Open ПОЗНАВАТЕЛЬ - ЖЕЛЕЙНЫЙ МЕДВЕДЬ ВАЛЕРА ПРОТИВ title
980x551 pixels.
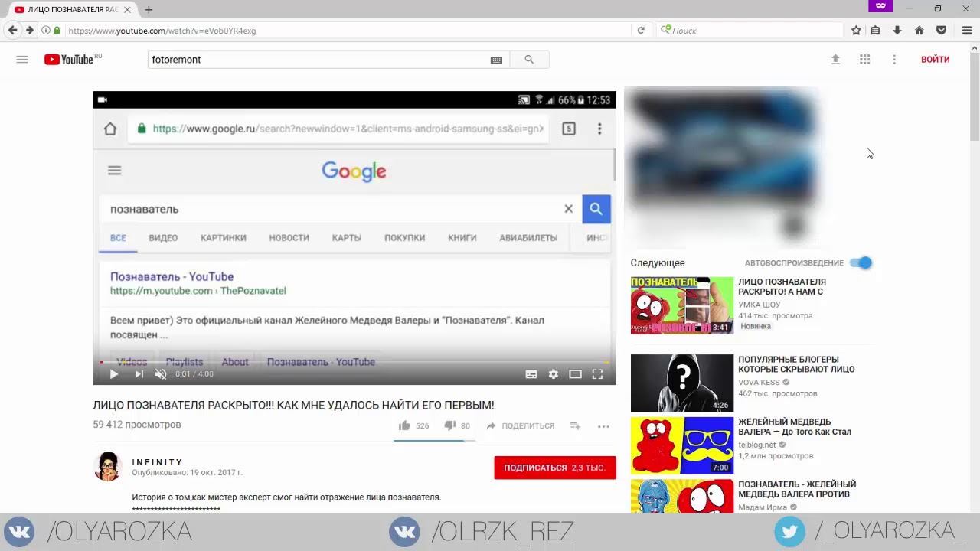tap(797, 489)
